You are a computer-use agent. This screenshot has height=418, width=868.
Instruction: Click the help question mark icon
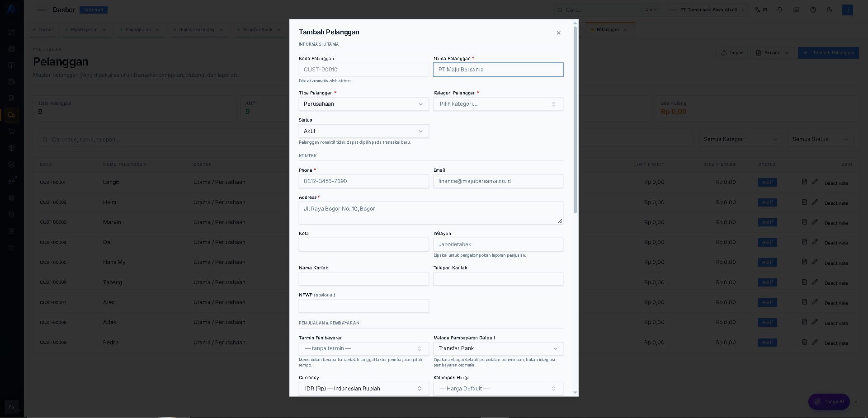click(x=813, y=10)
